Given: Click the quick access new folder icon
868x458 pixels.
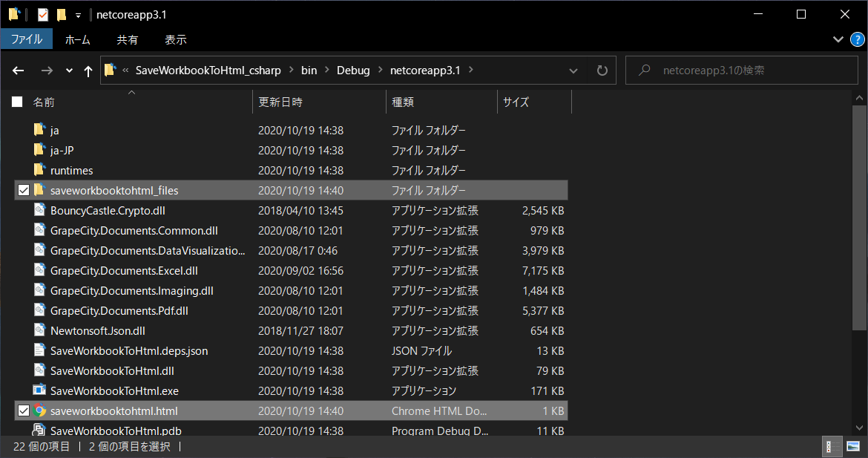Looking at the screenshot, I should coord(62,15).
